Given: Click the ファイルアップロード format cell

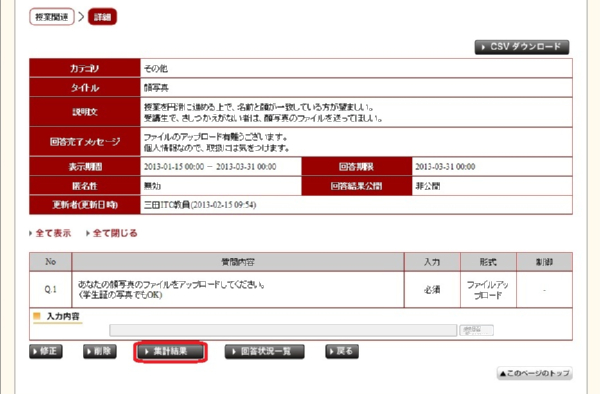Looking at the screenshot, I should pos(488,290).
